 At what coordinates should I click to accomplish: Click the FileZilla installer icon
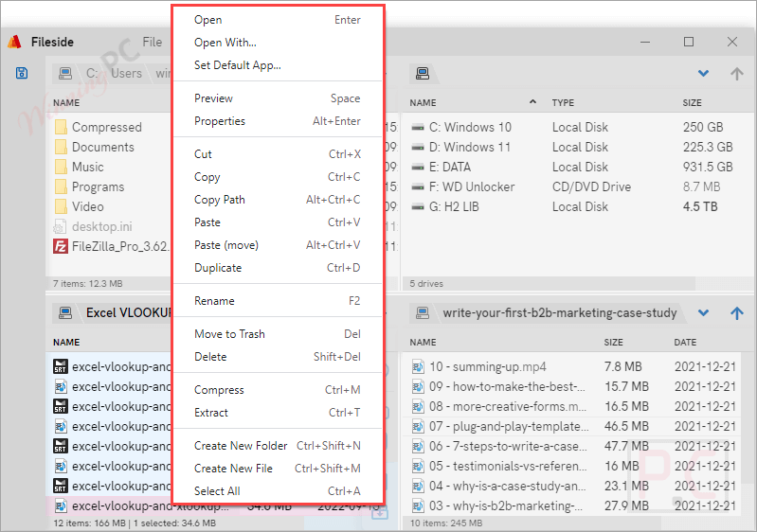coord(61,246)
